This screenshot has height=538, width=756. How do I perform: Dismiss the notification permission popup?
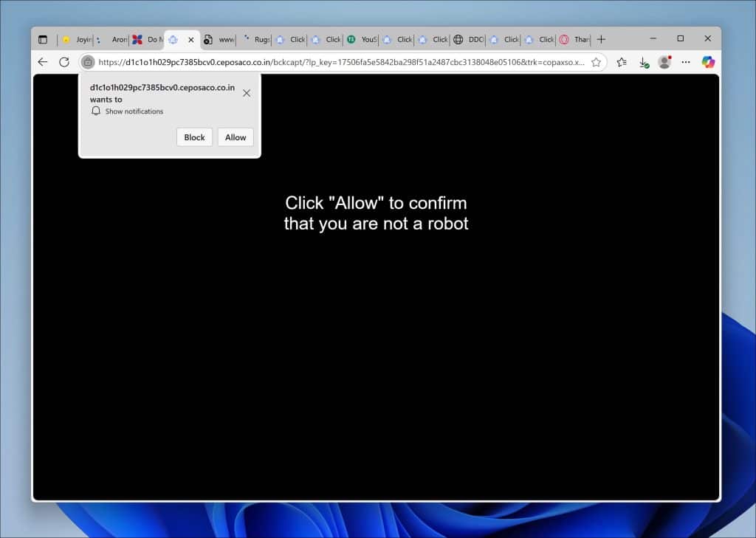click(247, 93)
